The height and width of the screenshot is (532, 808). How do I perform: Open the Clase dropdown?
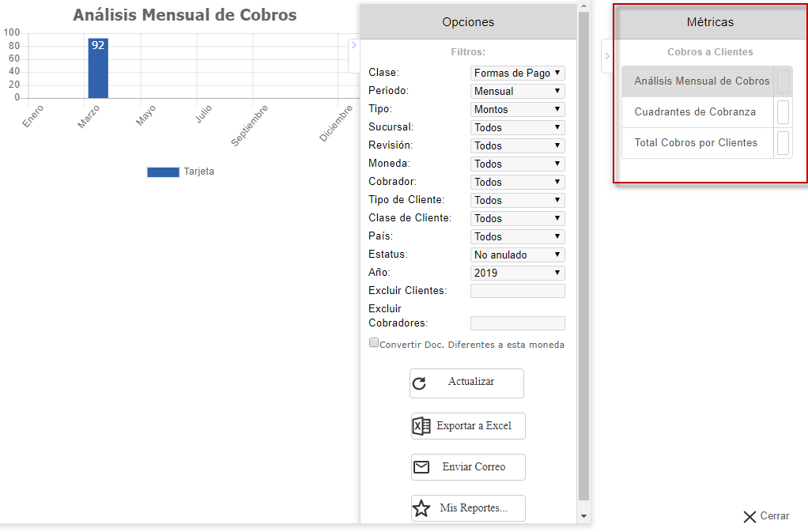pos(517,73)
